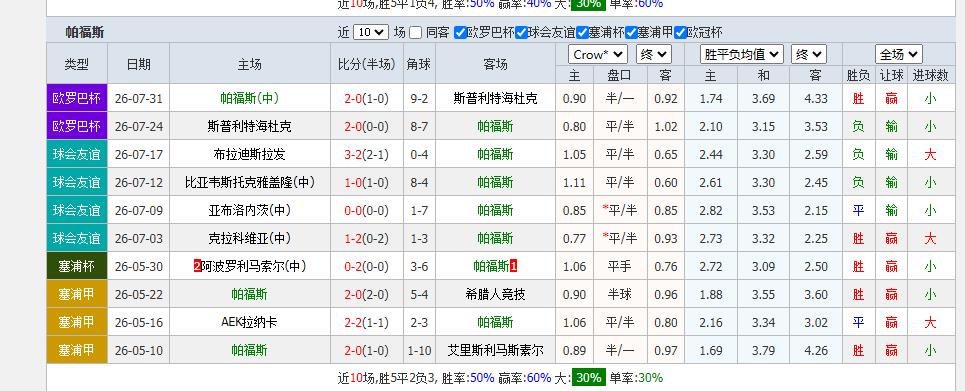965x391 pixels.
Task: Click the corner count 1-10
Action: point(419,350)
